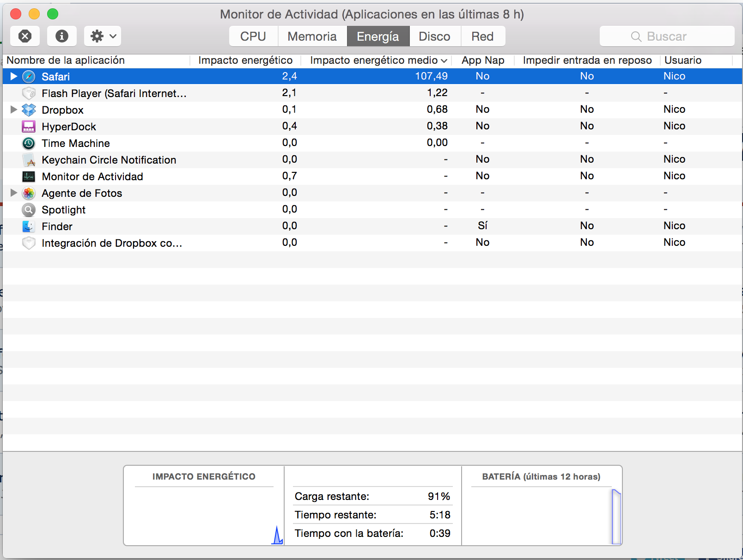Sort by Impedir entrada en reposo column
The height and width of the screenshot is (560, 743).
click(x=587, y=60)
